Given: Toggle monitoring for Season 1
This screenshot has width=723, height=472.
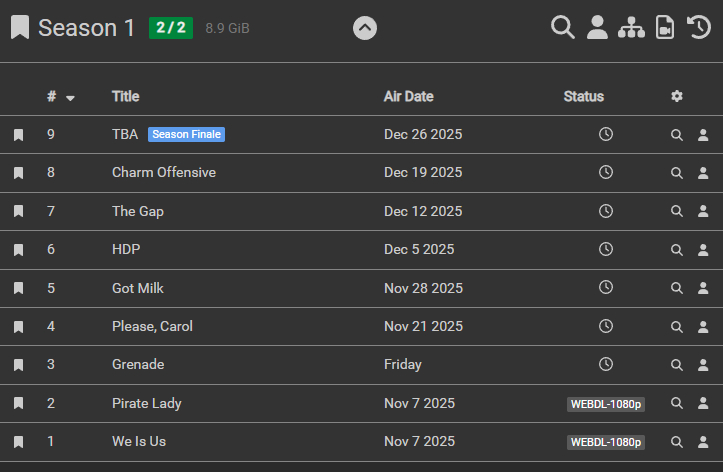Looking at the screenshot, I should coord(20,28).
